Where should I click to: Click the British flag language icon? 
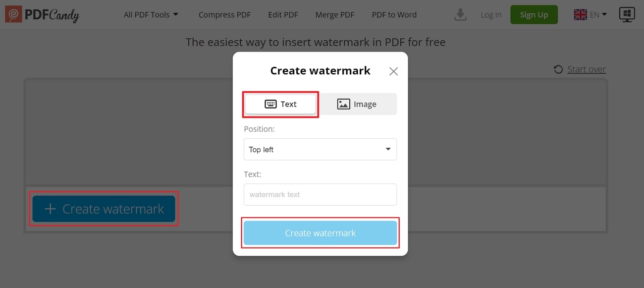click(580, 14)
